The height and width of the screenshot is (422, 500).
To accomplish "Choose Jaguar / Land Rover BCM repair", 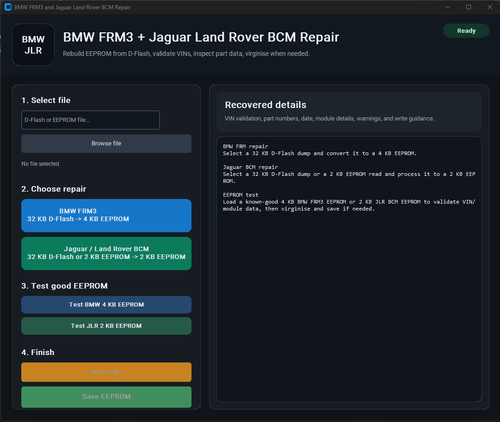I will coord(106,253).
